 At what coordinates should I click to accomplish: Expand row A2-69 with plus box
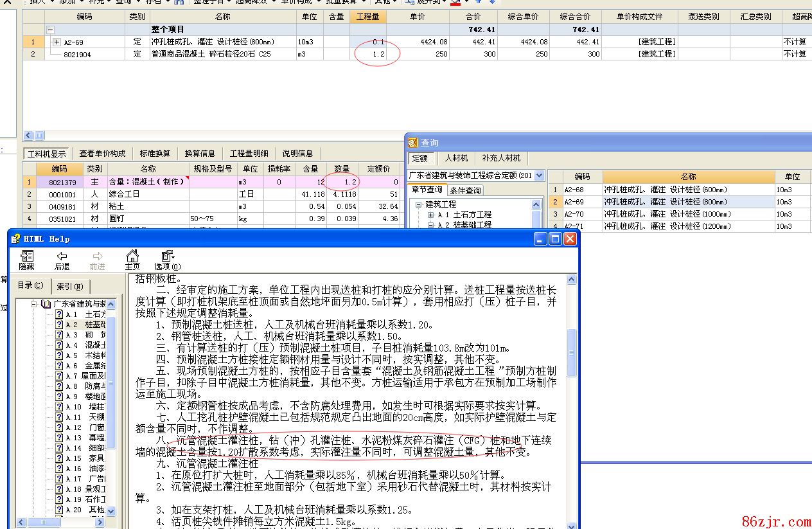click(x=57, y=42)
